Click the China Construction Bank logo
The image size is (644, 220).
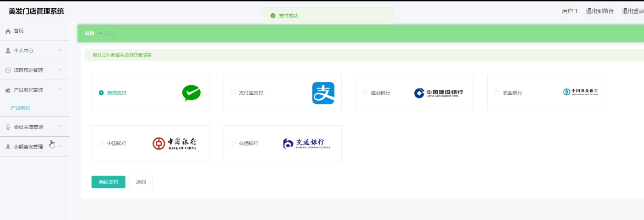439,93
